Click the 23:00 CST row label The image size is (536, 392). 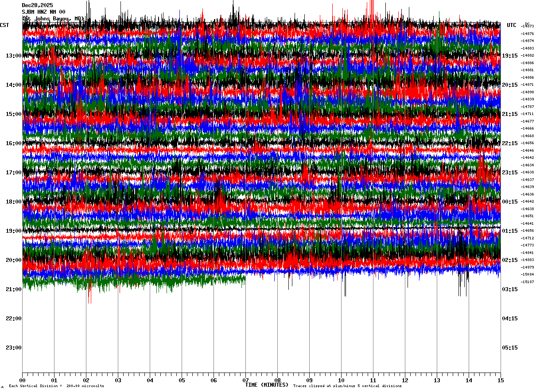click(13, 348)
